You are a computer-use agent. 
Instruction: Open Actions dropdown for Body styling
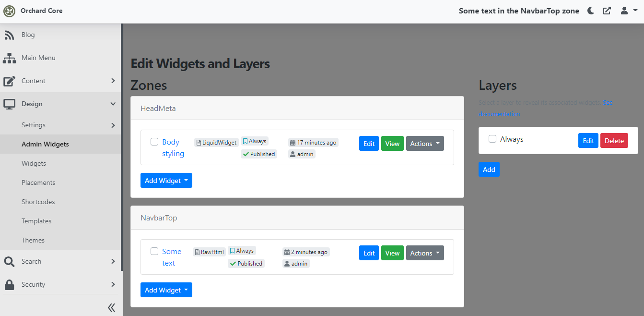pyautogui.click(x=425, y=144)
